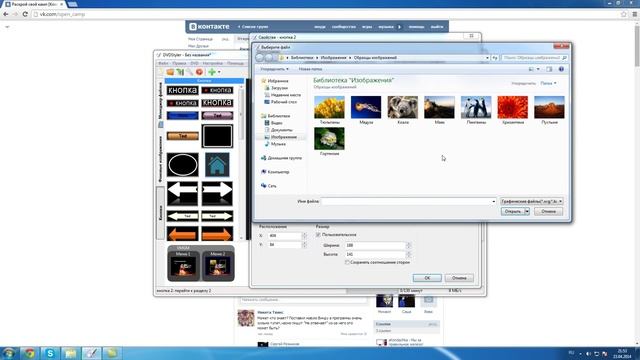
Task: Select the orange left arrow button template
Action: coord(182,234)
